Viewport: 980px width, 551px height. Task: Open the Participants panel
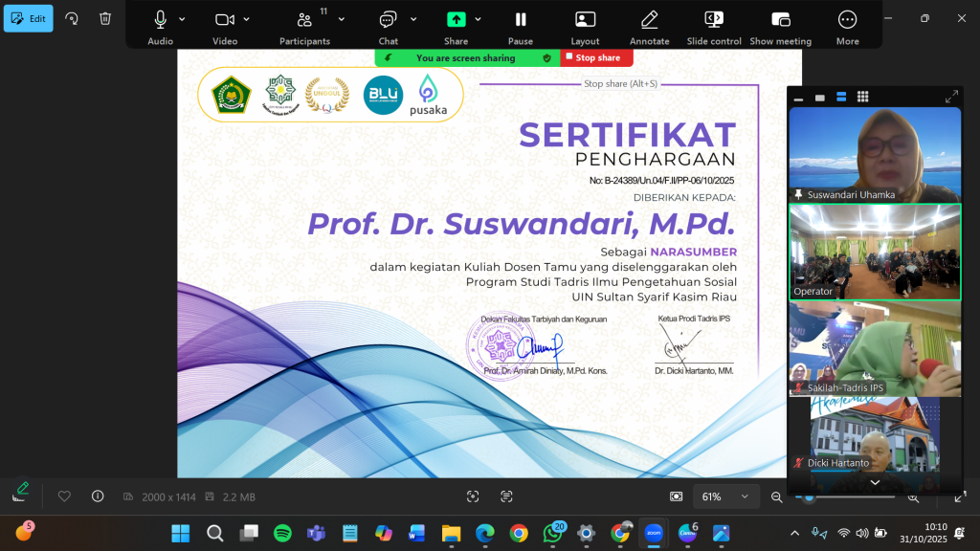304,20
